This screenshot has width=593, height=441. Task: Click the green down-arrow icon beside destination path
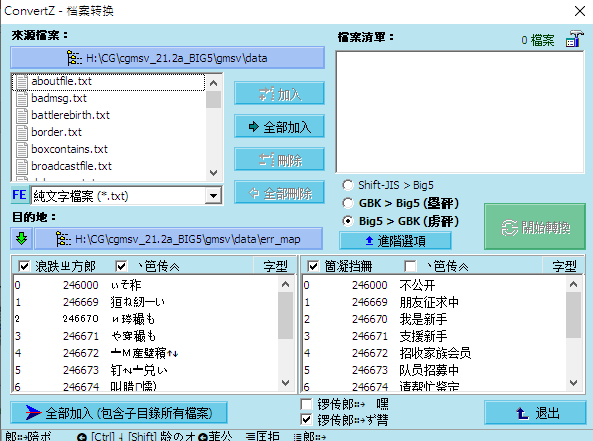click(22, 239)
